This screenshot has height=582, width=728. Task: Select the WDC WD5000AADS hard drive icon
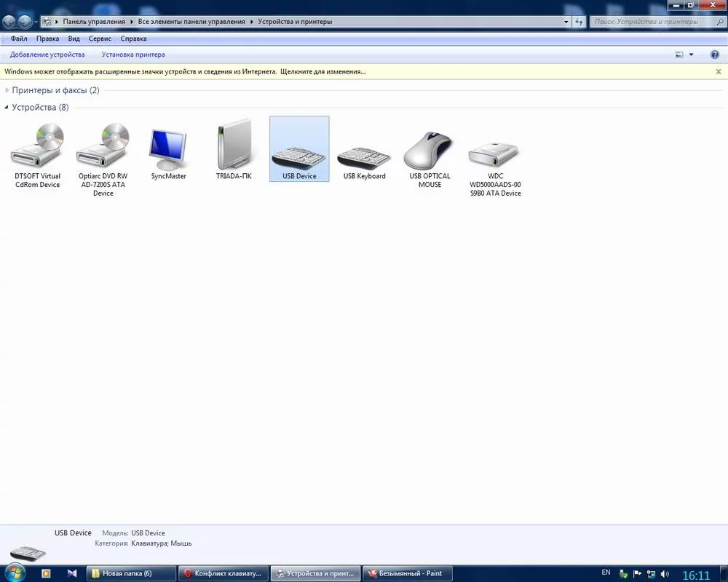[x=495, y=170]
